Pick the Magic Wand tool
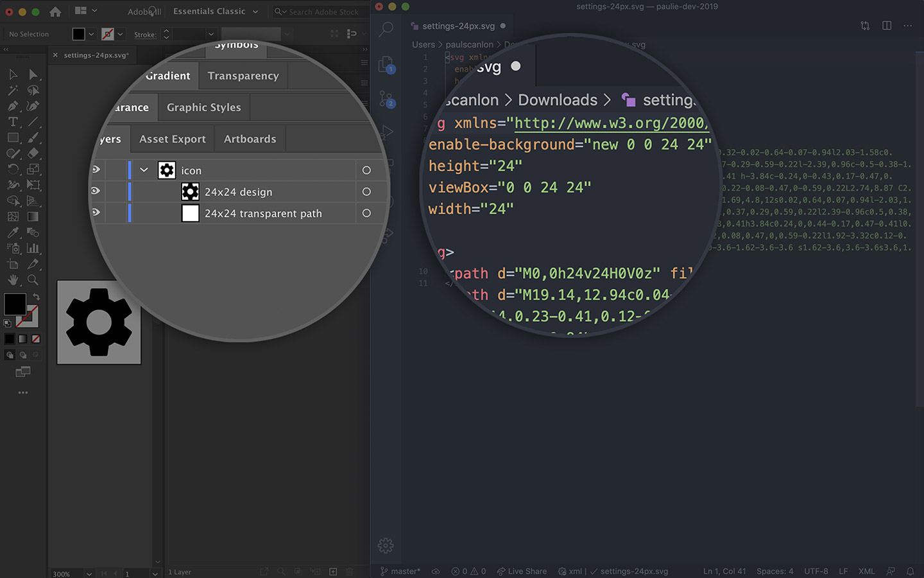924x578 pixels. point(13,91)
